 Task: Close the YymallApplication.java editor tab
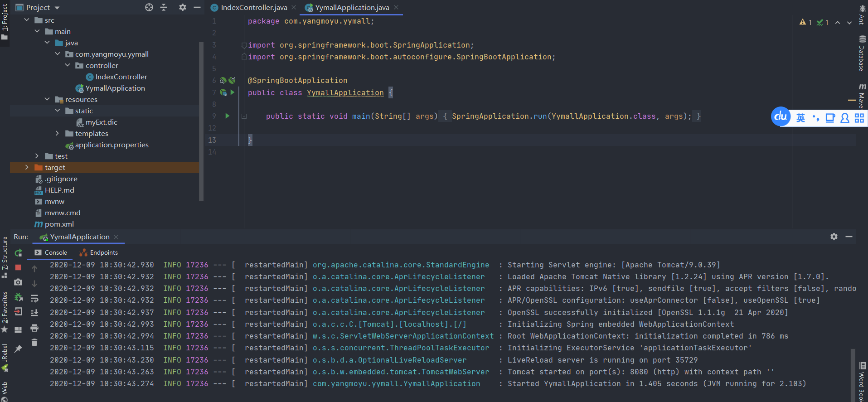click(396, 7)
